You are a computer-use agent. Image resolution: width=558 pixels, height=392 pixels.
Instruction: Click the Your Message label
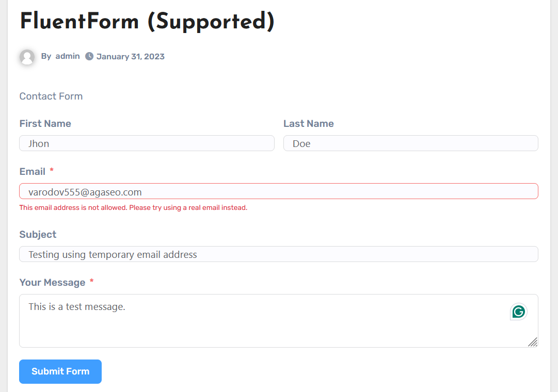52,283
